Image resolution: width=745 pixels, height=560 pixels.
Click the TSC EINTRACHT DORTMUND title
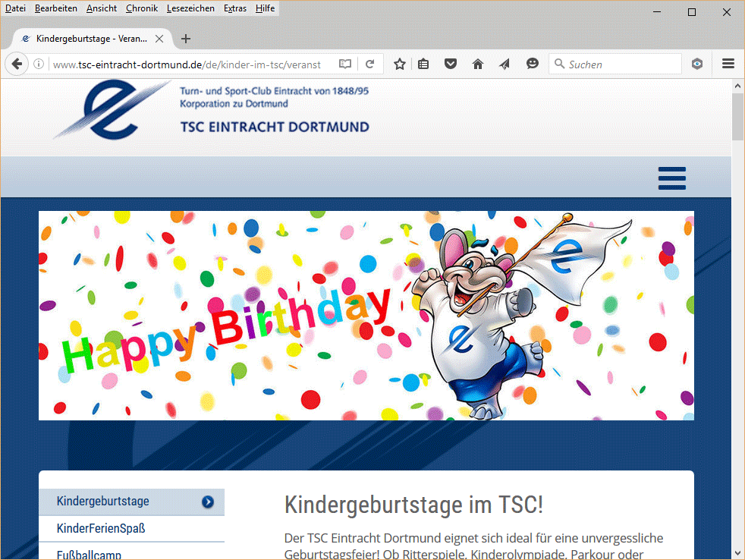[275, 127]
